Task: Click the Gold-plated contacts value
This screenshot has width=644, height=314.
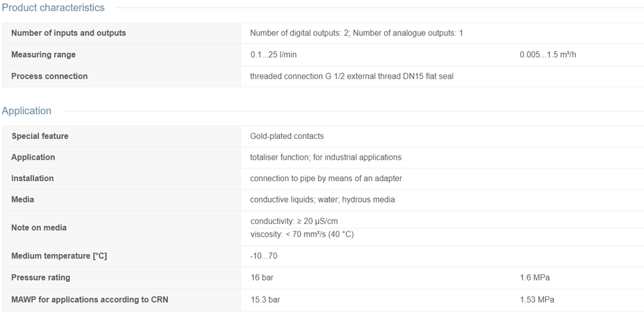Action: [286, 136]
